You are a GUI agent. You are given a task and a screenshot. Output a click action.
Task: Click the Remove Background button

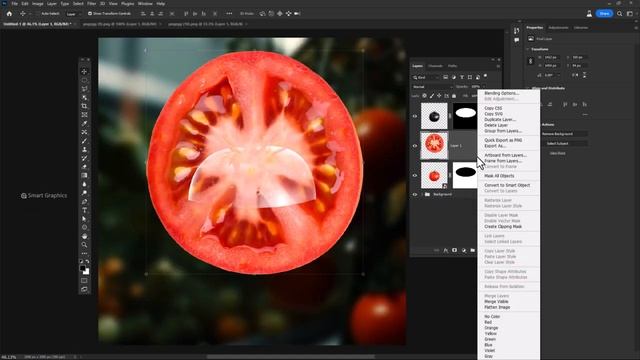coord(564,134)
